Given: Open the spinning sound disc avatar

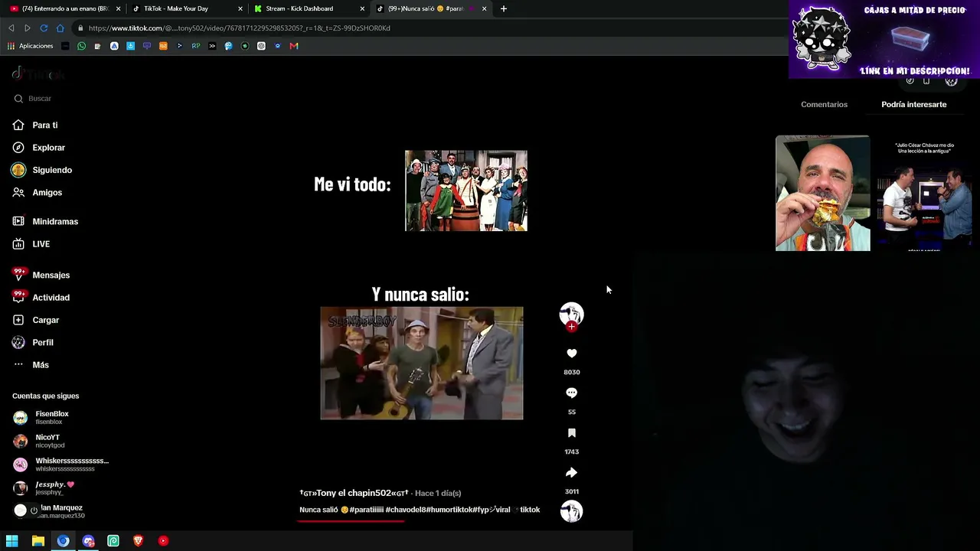Looking at the screenshot, I should (571, 511).
